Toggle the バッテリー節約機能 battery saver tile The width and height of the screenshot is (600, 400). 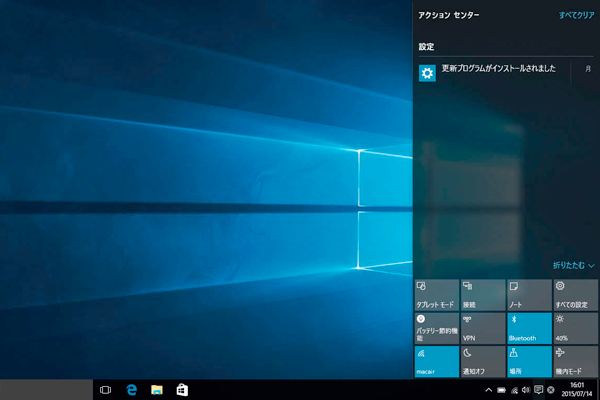click(437, 328)
